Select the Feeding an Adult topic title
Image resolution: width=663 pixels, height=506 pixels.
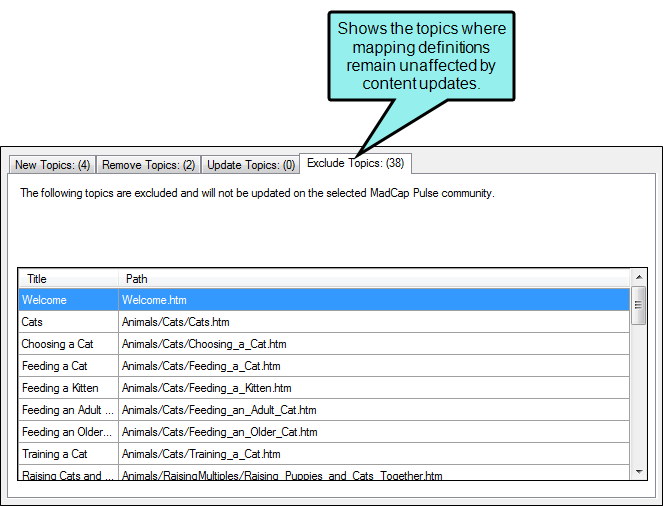(x=66, y=410)
